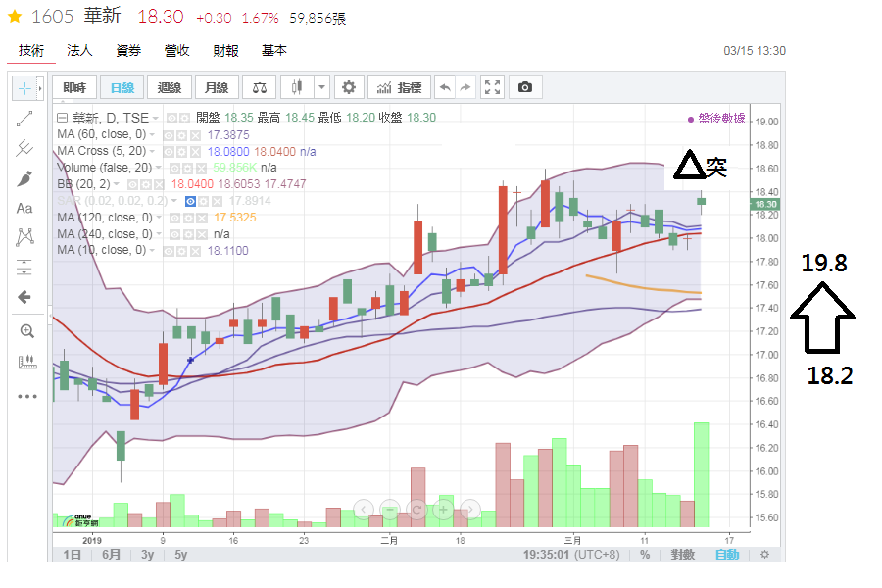Toggle percent (%) price scale
Viewport: 882px width, 588px height.
645,555
